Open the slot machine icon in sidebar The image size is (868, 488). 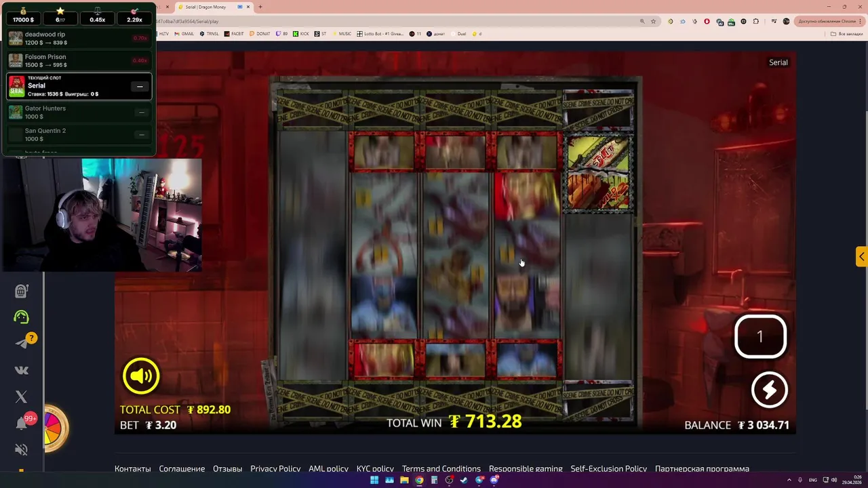pos(21,291)
